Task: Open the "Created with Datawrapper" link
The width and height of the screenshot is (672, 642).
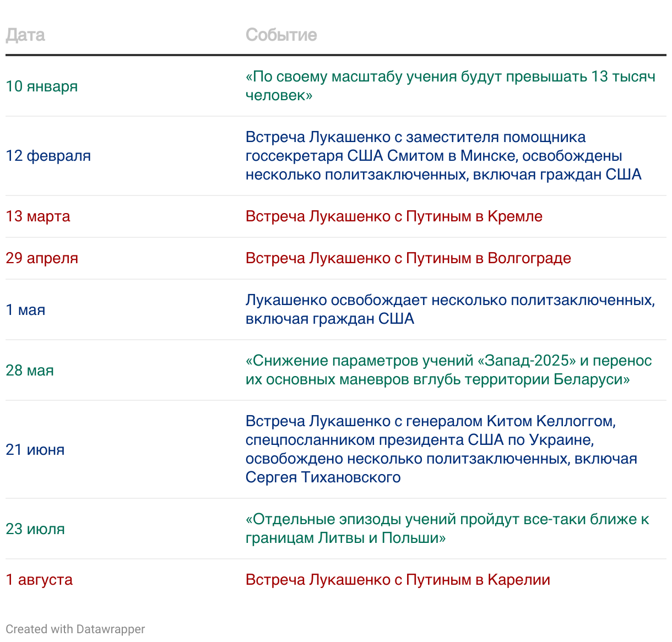Action: [75, 629]
